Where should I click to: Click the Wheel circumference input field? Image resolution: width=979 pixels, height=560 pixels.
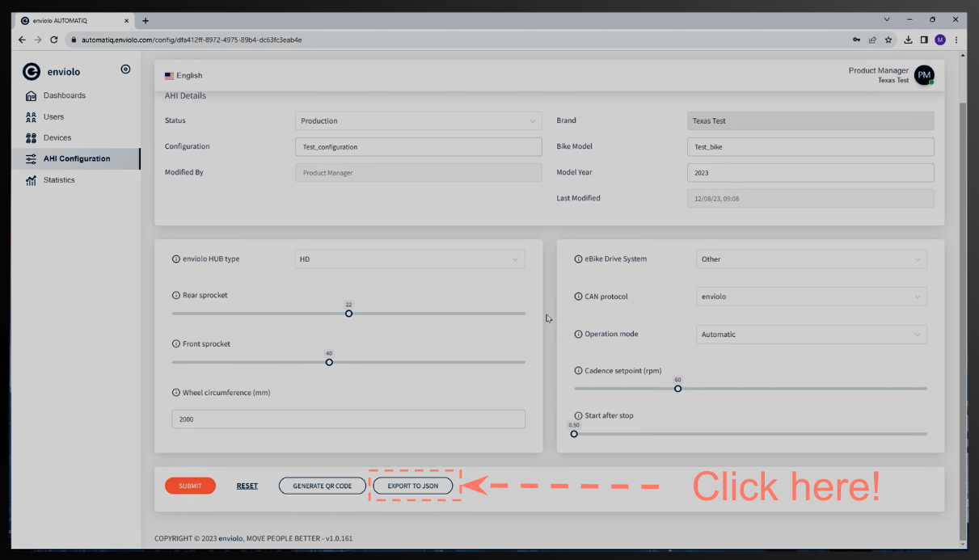pos(348,419)
